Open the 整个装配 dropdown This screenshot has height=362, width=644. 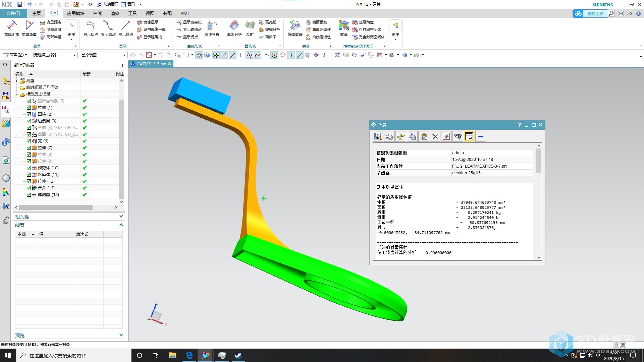pos(104,55)
